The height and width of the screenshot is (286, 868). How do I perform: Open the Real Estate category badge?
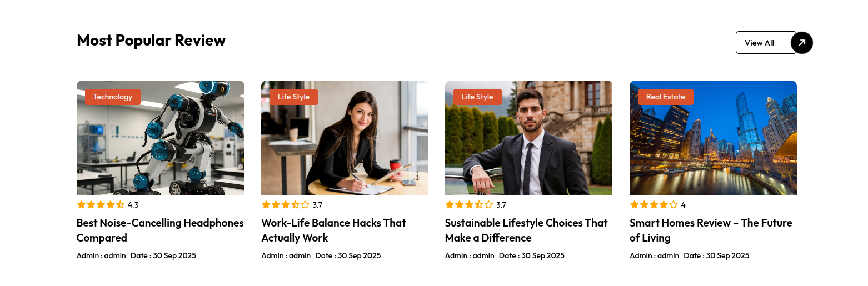tap(666, 97)
